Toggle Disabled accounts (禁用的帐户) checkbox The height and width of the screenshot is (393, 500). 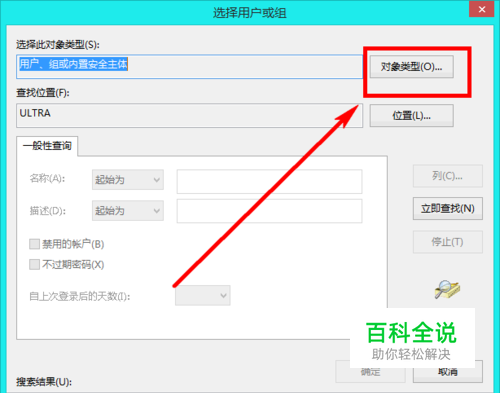pyautogui.click(x=34, y=244)
